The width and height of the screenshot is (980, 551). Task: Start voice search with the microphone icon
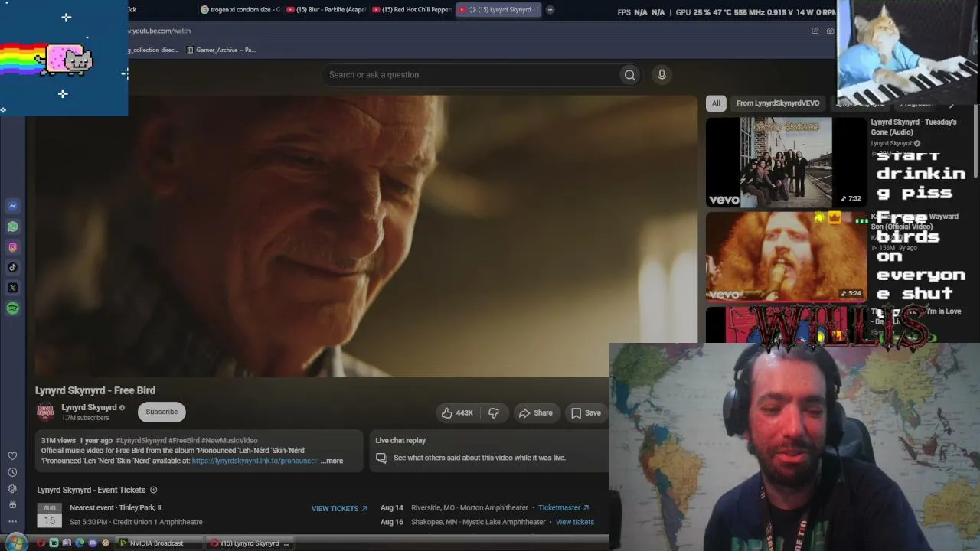pos(661,74)
